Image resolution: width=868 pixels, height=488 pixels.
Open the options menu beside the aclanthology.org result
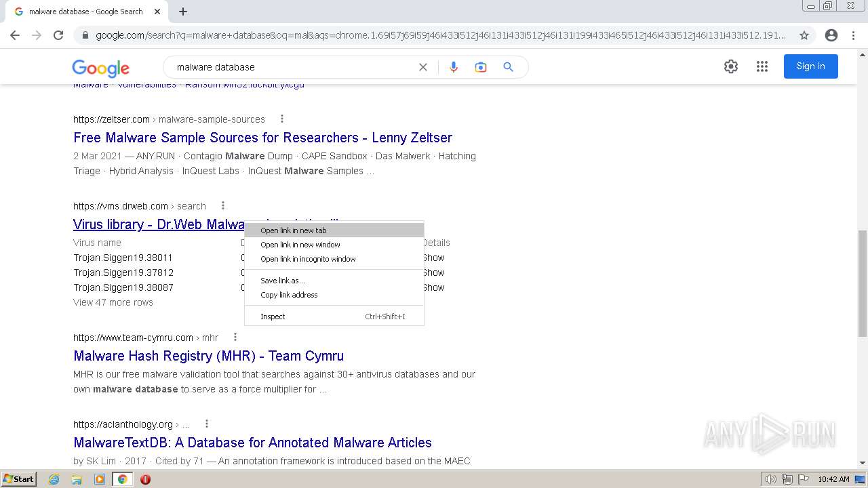coord(207,424)
